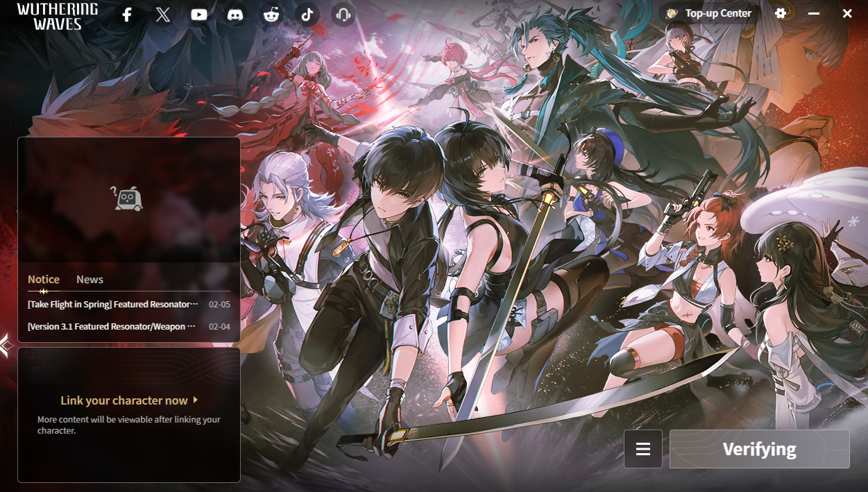Click the broken banner placeholder image
Viewport: 868px width, 492px height.
point(128,200)
